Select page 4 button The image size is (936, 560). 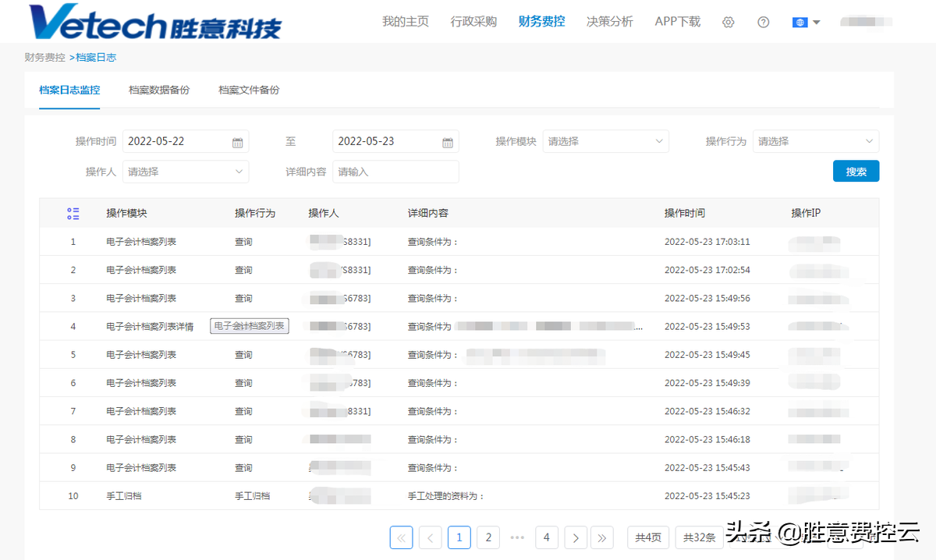pyautogui.click(x=547, y=537)
